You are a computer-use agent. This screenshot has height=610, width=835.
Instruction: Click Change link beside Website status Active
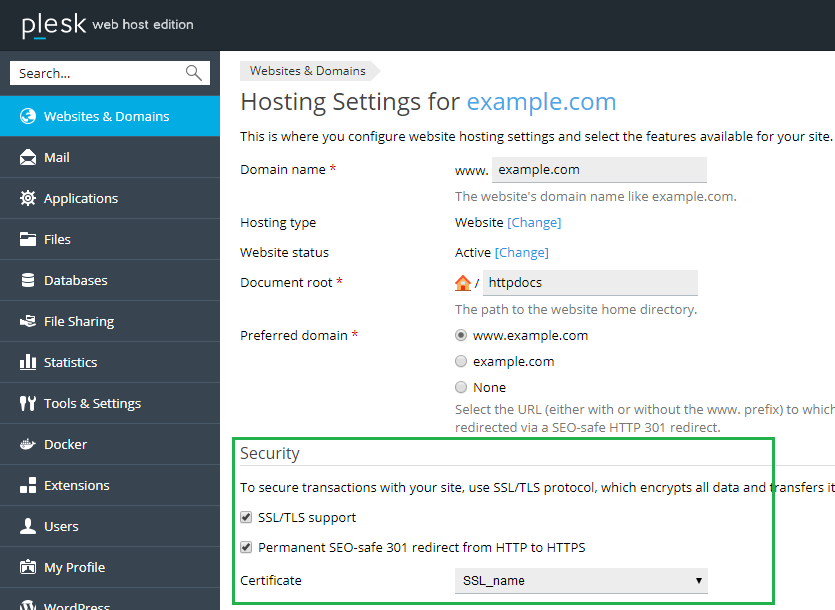(521, 252)
